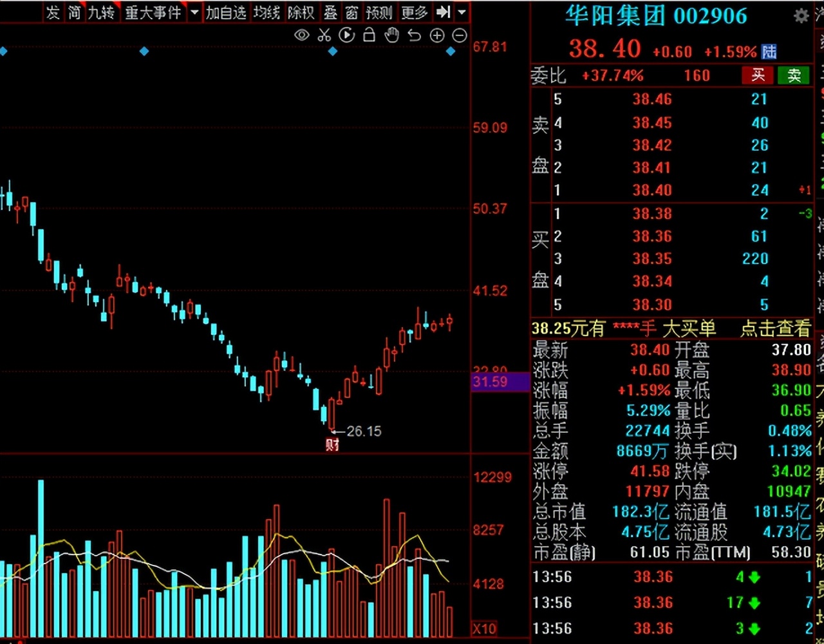This screenshot has width=824, height=644.
Task: Click the blue 陆 badge
Action: 769,52
